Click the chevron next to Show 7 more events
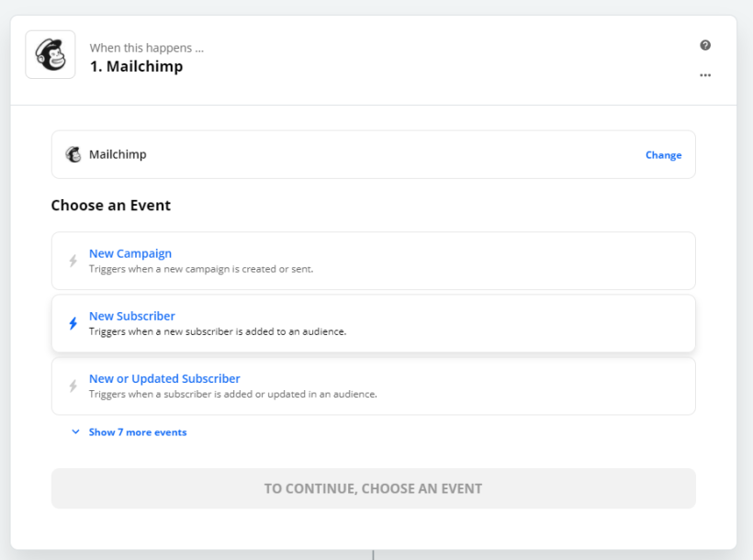The width and height of the screenshot is (753, 560). (75, 431)
